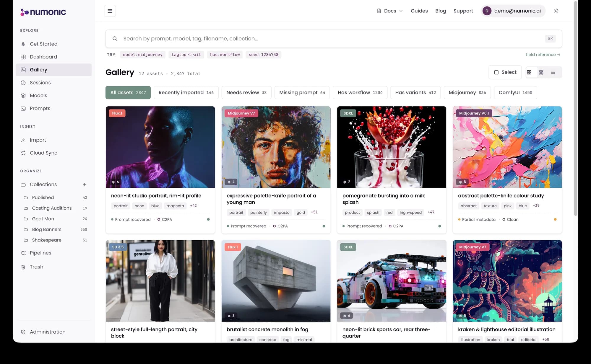Select the Midjourney filter
591x364 pixels.
tap(467, 93)
